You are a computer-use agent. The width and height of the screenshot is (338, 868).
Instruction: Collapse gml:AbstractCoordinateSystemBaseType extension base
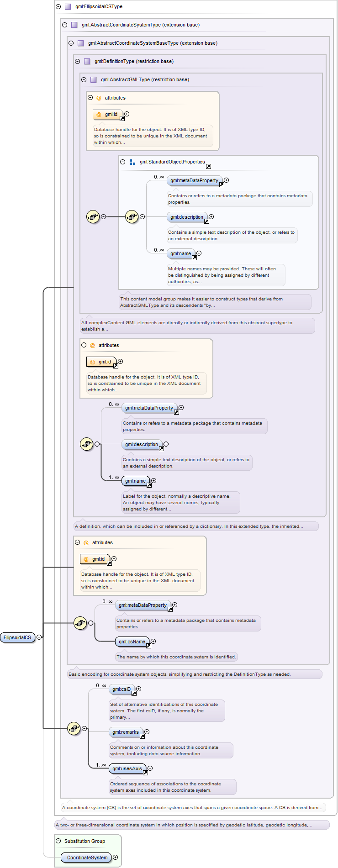pyautogui.click(x=71, y=43)
